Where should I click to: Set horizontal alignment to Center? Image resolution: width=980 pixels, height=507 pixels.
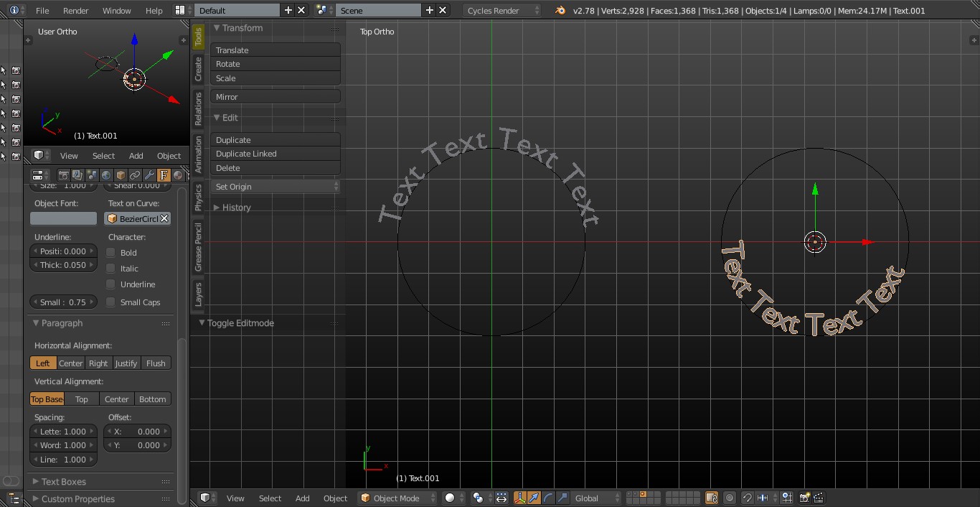point(71,363)
